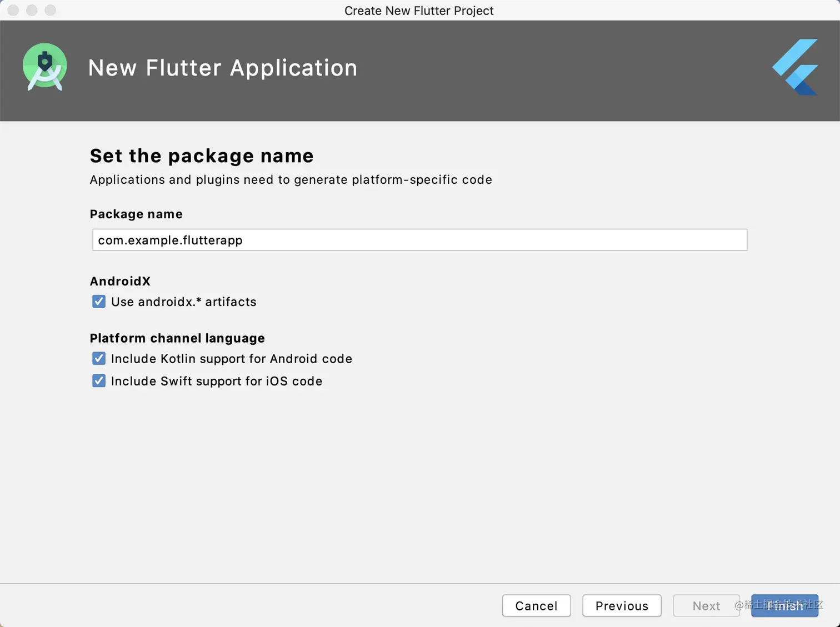Cancel the new project wizard
The width and height of the screenshot is (840, 627).
536,606
